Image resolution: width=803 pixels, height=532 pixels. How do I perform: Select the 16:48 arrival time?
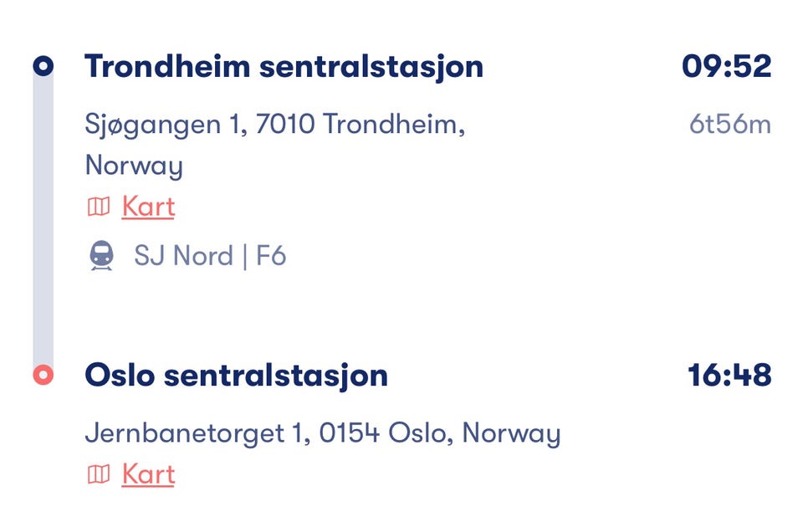pyautogui.click(x=729, y=376)
